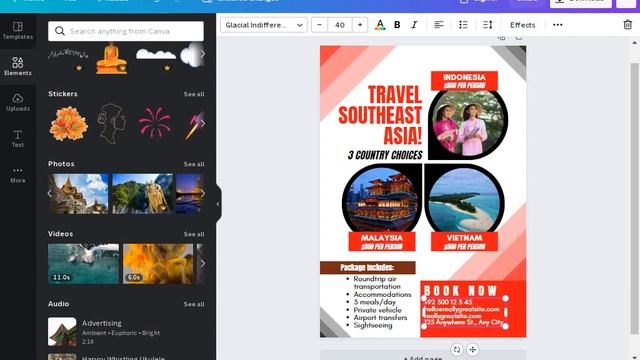Click the move handle below selection
Viewport: 640px width, 360px height.
[472, 349]
